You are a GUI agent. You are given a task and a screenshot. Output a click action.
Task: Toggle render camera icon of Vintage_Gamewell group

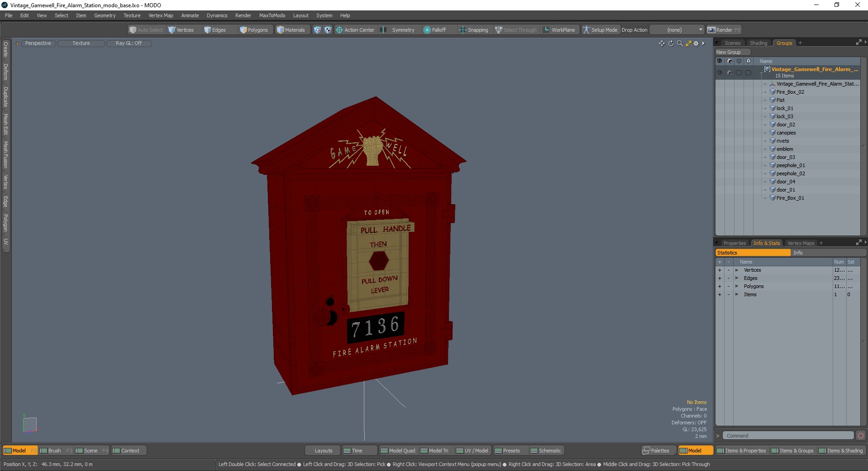(729, 72)
